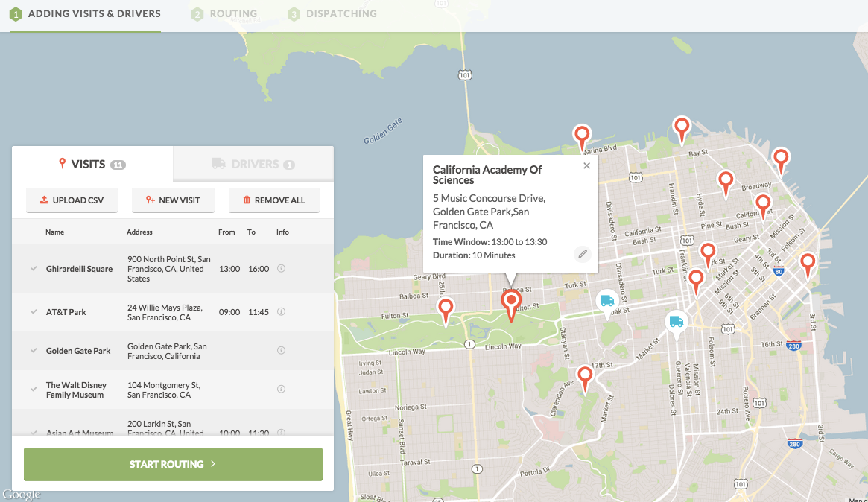
Task: Click the trash icon in Remove All
Action: point(247,200)
